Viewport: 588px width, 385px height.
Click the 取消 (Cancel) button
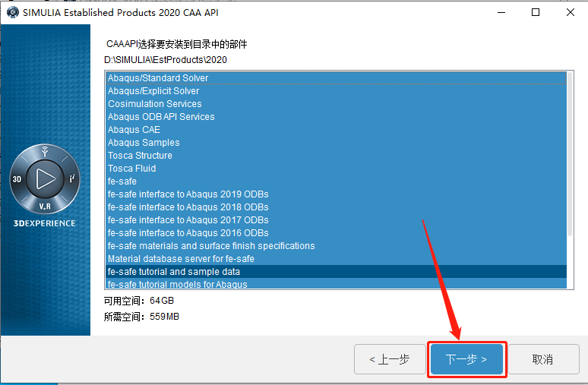pos(542,359)
